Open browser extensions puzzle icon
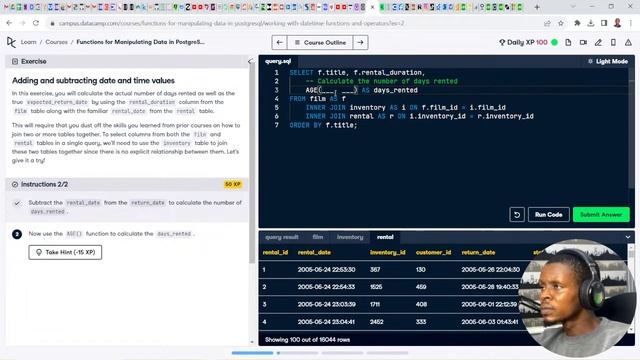This screenshot has width=640, height=360. pos(577,23)
